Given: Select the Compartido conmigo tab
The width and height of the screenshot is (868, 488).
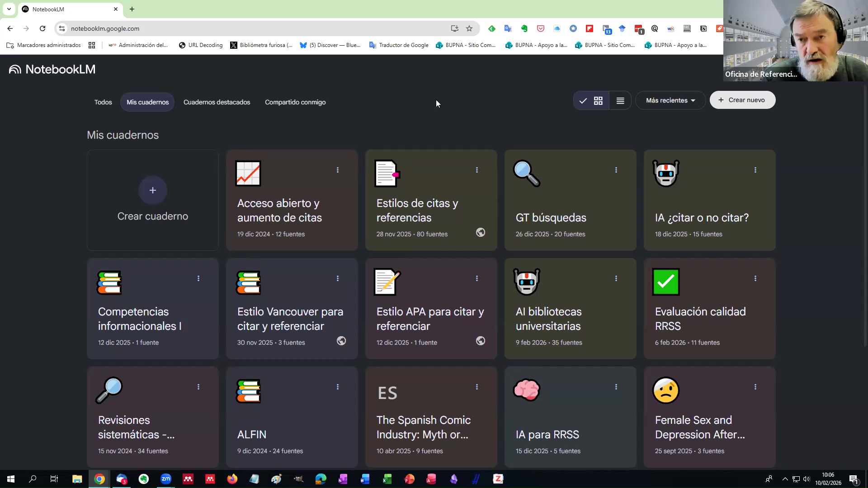Looking at the screenshot, I should (x=295, y=102).
